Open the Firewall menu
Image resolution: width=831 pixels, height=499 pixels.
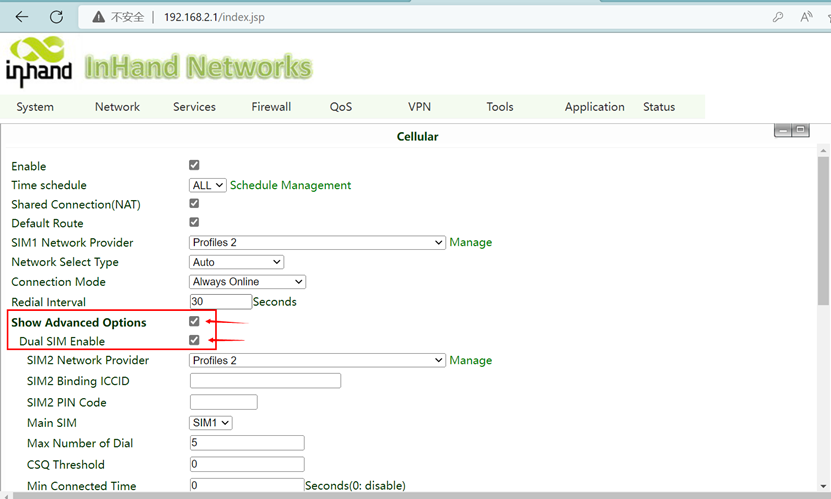[271, 107]
